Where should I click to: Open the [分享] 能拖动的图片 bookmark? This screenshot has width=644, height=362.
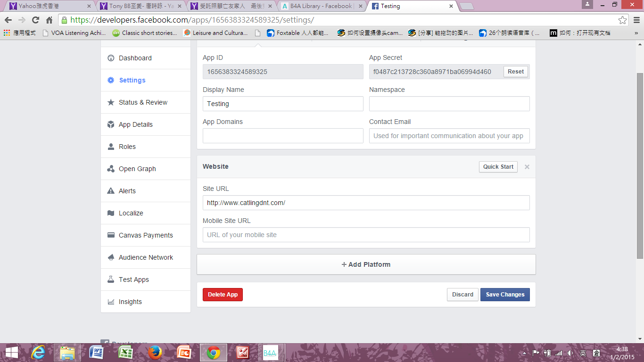(440, 33)
